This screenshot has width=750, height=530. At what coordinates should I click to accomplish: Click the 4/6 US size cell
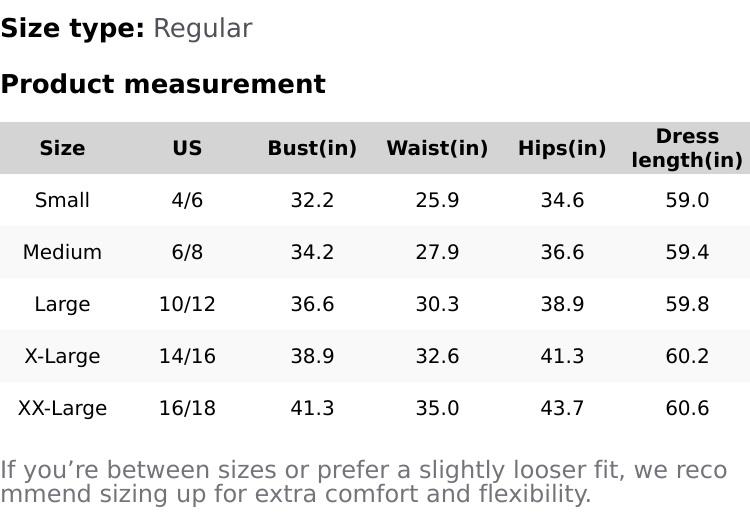click(187, 200)
